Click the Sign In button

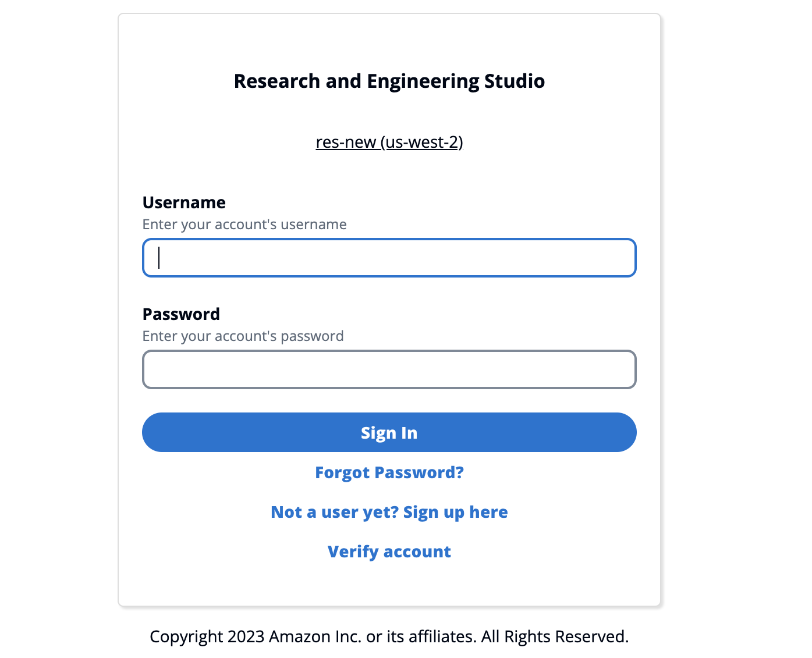point(389,432)
